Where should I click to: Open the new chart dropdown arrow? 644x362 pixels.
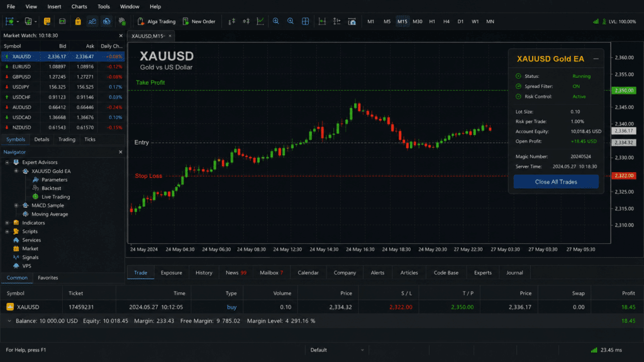[x=17, y=22]
